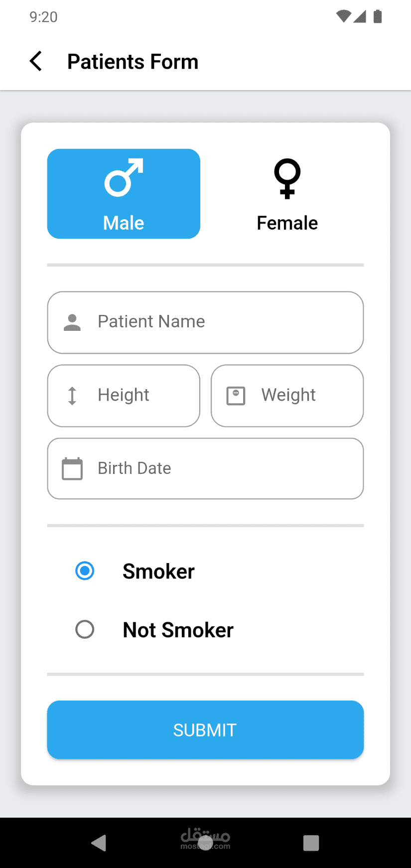Focus the Weight input field
Viewport: 411px width, 868px height.
click(299, 396)
